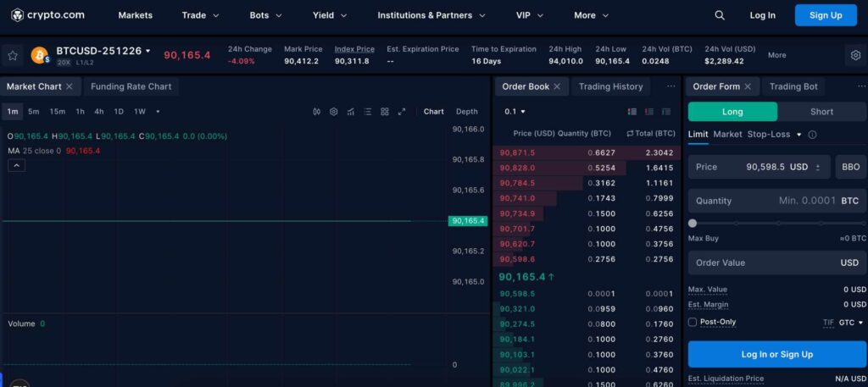Open chart layout grid icon
The height and width of the screenshot is (387, 868).
(x=385, y=112)
